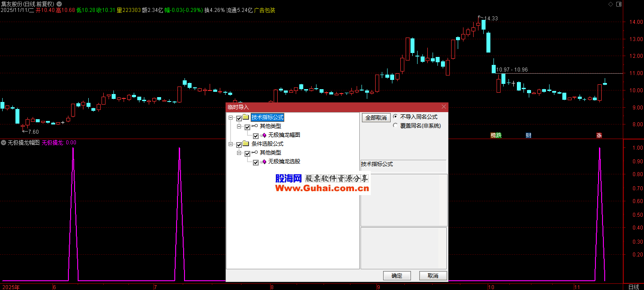Click the key icon under 条件选股公式

click(255, 152)
